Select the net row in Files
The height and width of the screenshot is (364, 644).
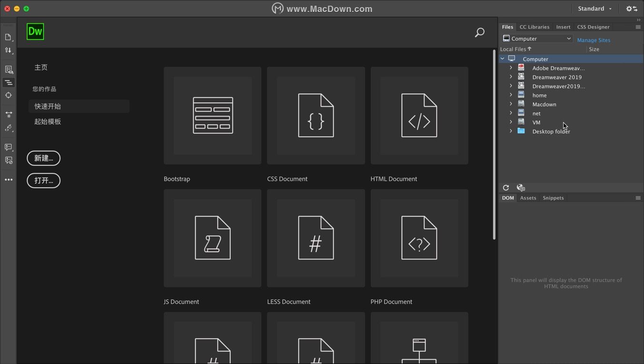point(571,113)
